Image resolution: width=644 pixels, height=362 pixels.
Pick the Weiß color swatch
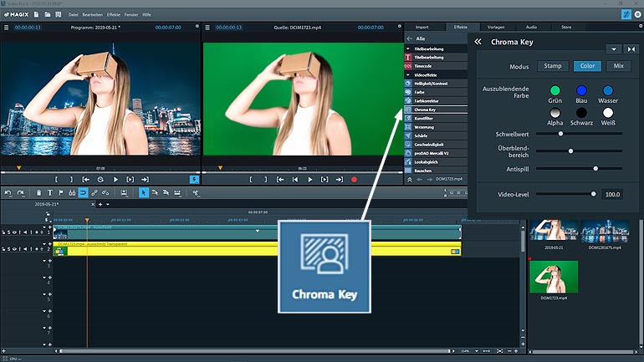[608, 113]
